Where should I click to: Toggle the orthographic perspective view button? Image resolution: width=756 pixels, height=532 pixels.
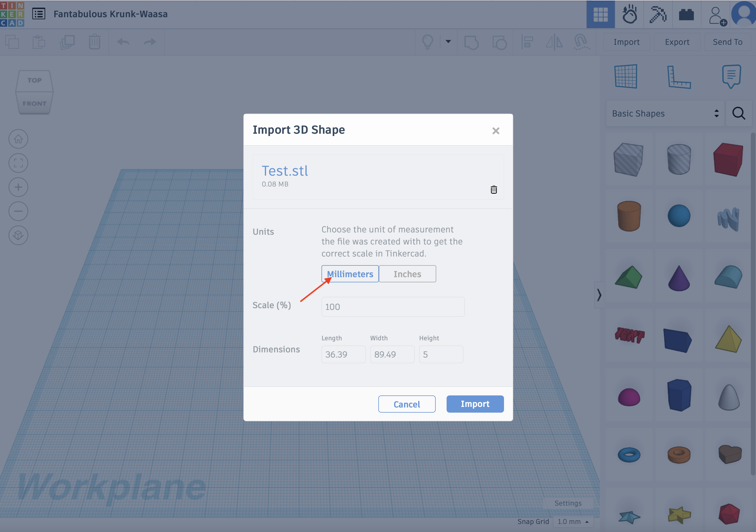(x=18, y=235)
